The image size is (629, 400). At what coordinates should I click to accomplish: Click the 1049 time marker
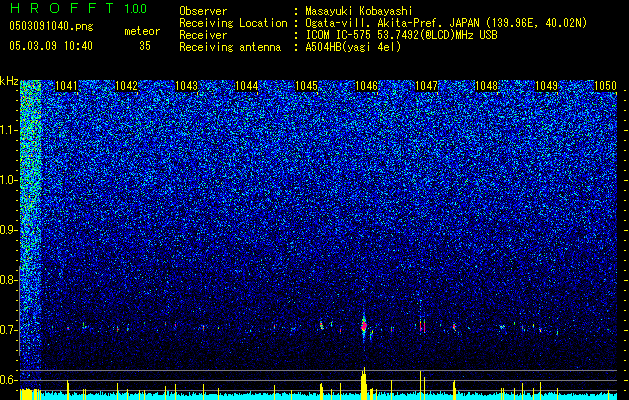[547, 86]
